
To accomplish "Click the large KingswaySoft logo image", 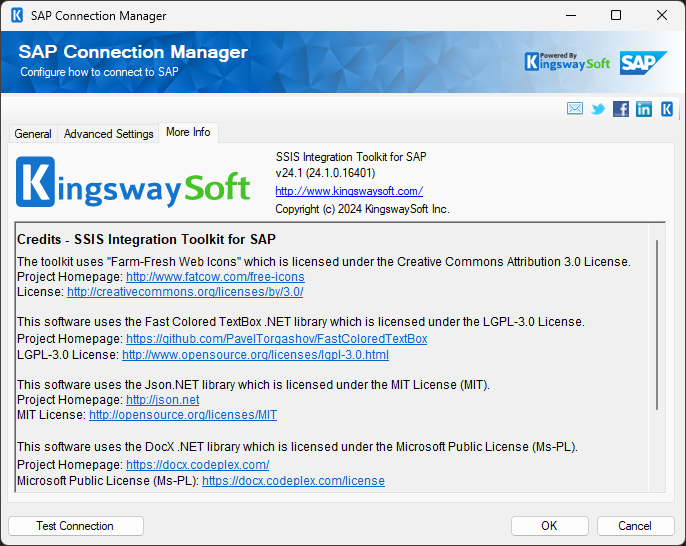I will (x=134, y=185).
